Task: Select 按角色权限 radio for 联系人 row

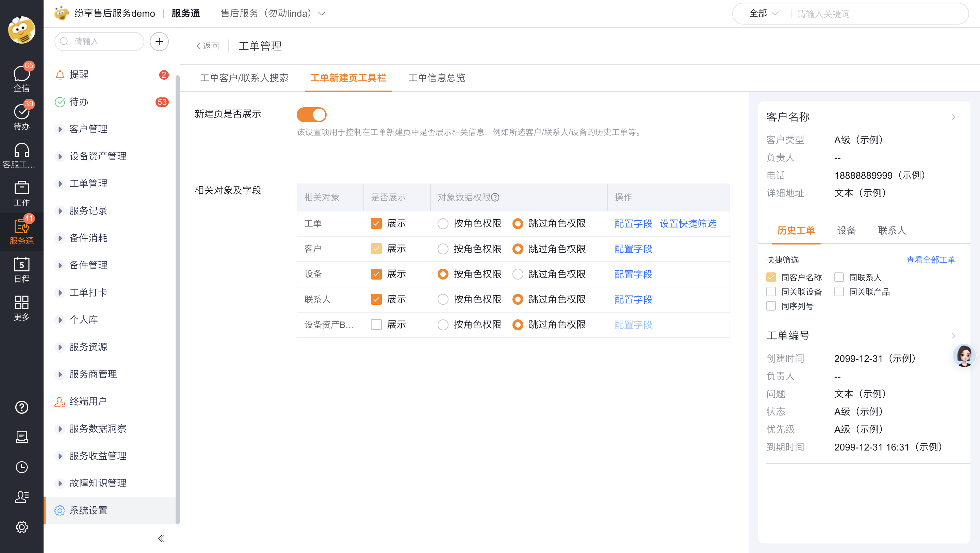Action: point(443,300)
